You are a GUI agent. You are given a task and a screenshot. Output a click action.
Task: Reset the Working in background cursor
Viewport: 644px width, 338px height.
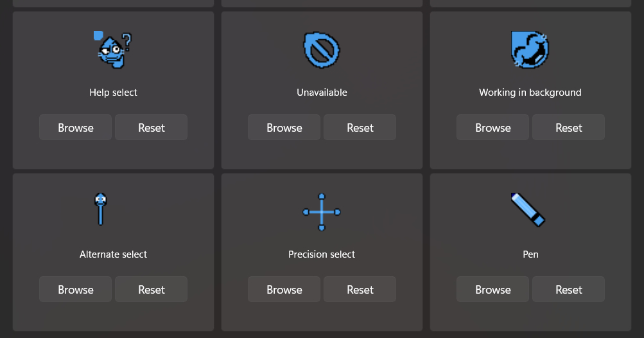569,127
